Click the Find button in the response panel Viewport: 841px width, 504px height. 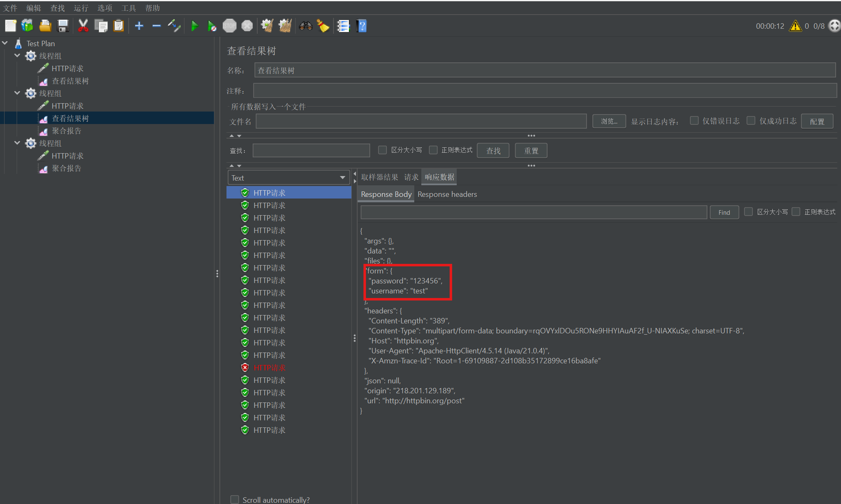coord(724,212)
